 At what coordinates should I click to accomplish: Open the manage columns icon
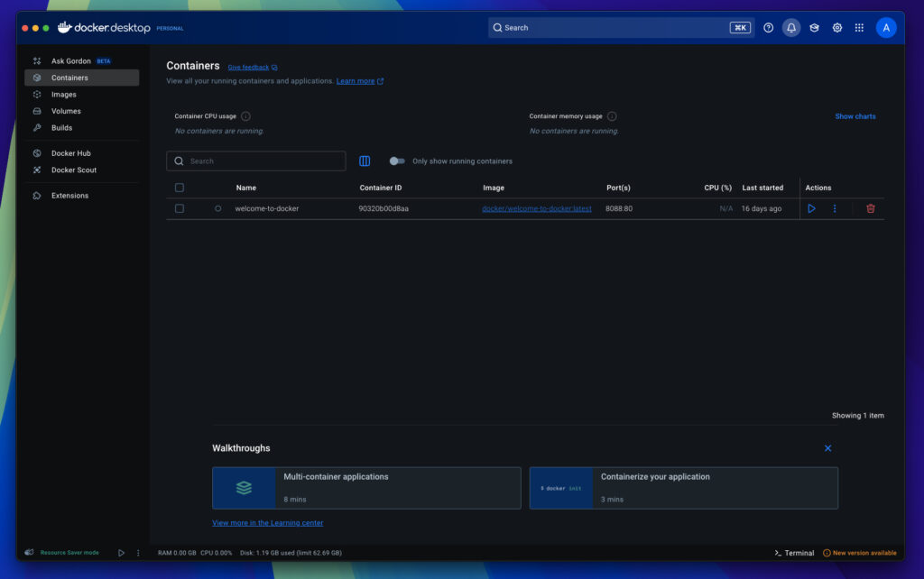(365, 161)
